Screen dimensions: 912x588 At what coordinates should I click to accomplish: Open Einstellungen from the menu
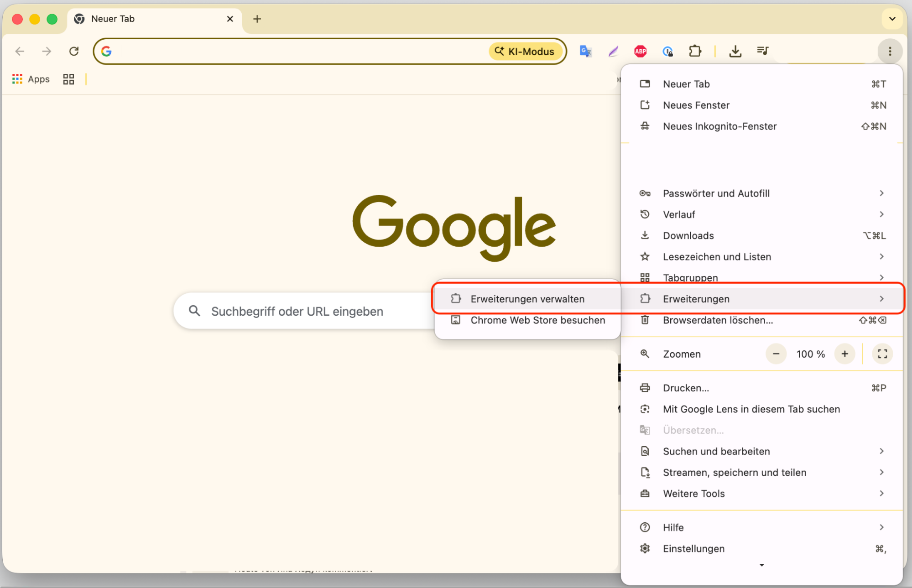(762, 549)
